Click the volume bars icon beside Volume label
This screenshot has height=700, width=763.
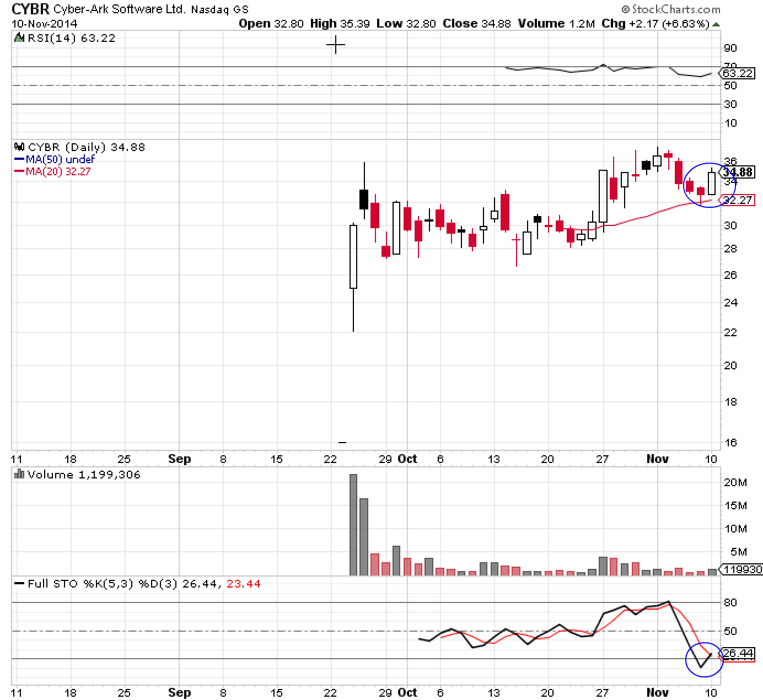coord(19,474)
